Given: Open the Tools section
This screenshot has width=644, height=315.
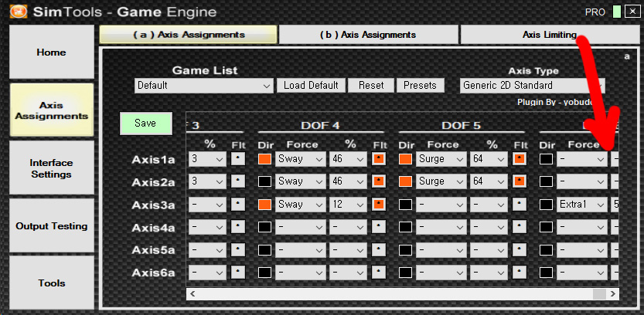Looking at the screenshot, I should click(51, 283).
